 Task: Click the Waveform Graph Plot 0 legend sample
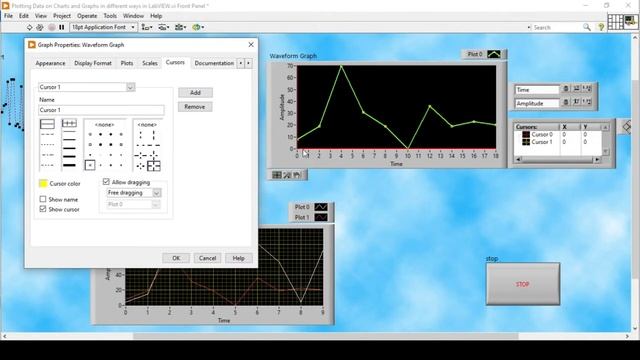click(x=494, y=54)
